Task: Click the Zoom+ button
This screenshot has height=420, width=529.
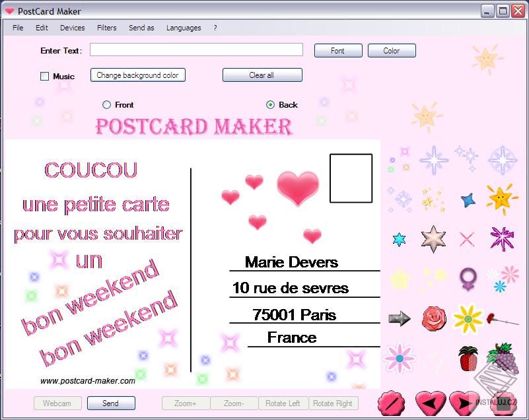Action: tap(185, 403)
